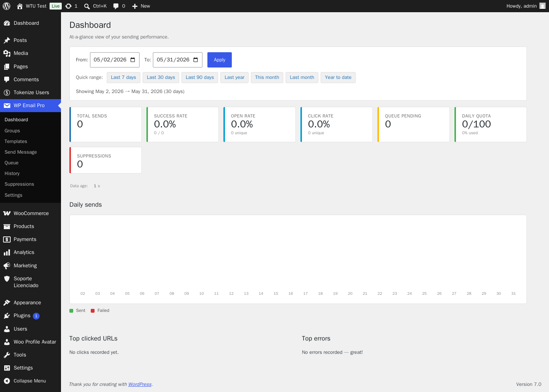
Task: Open the Ctrl+K search icon
Action: (87, 6)
